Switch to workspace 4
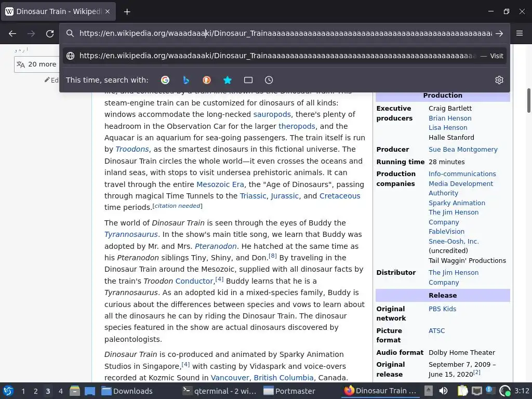 coord(61,391)
